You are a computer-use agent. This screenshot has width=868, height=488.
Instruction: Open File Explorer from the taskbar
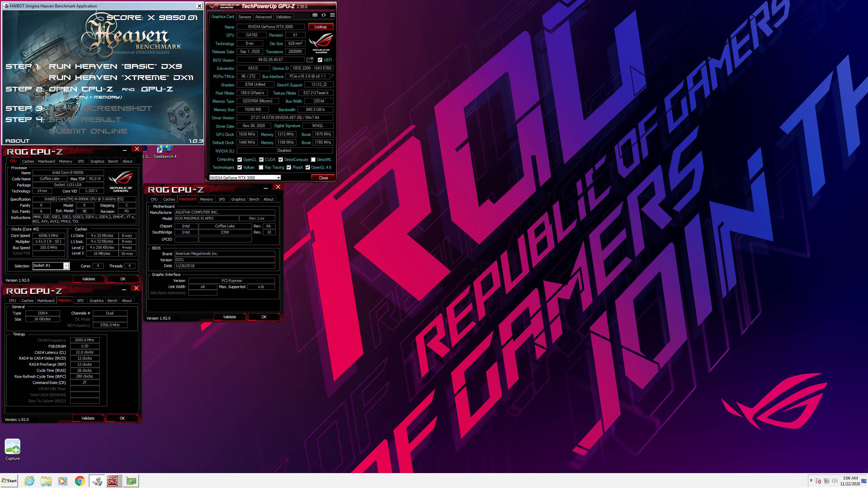(x=46, y=481)
